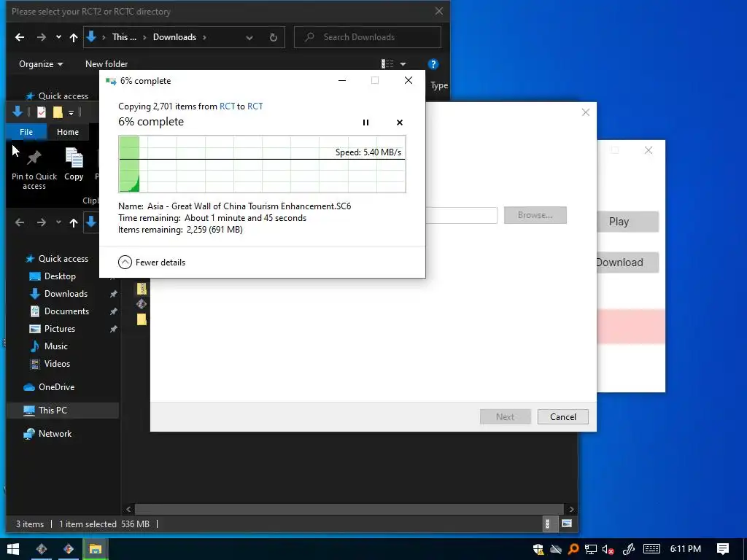Image resolution: width=747 pixels, height=560 pixels.
Task: Collapse the copy dialog with Fewer details
Action: coord(152,262)
